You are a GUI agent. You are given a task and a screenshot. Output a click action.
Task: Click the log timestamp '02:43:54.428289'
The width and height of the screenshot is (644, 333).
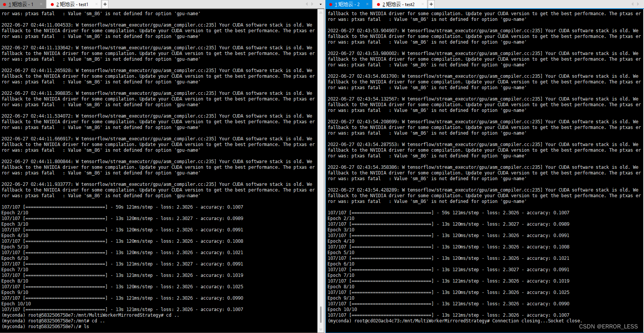(377, 190)
